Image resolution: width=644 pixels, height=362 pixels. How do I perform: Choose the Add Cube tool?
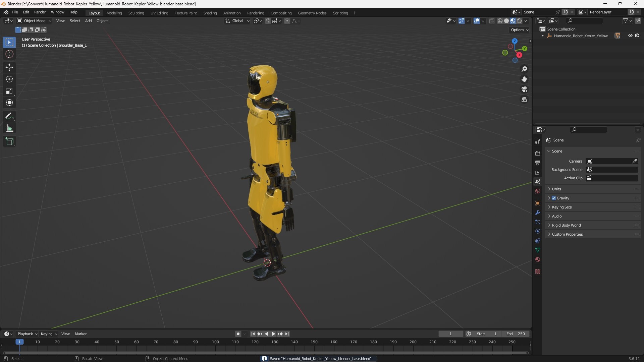[x=9, y=141]
